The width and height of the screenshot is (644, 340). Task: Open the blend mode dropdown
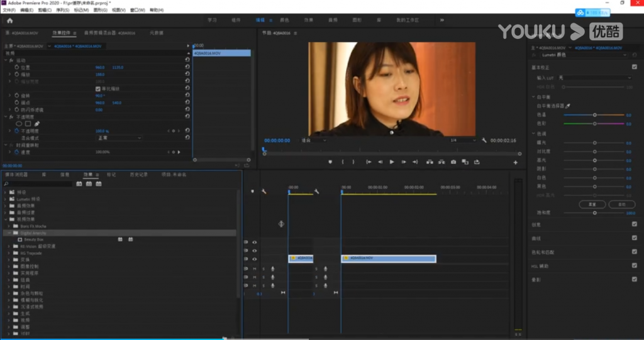pyautogui.click(x=118, y=138)
